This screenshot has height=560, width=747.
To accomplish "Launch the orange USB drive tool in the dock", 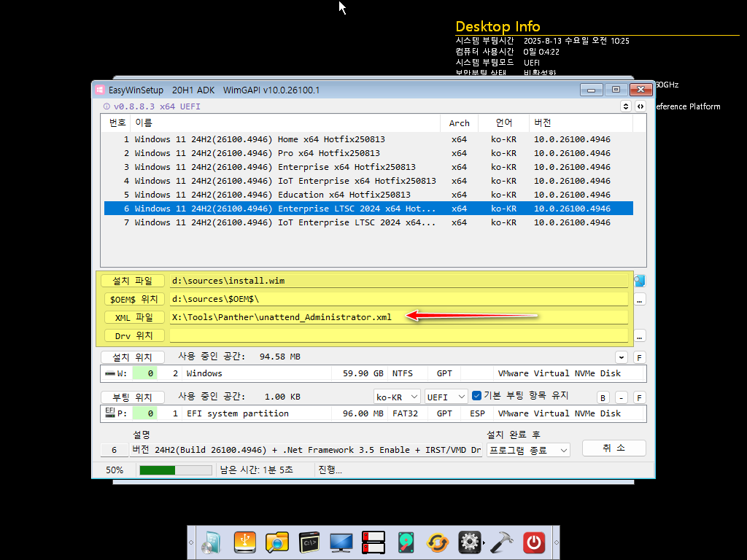I will [x=245, y=542].
